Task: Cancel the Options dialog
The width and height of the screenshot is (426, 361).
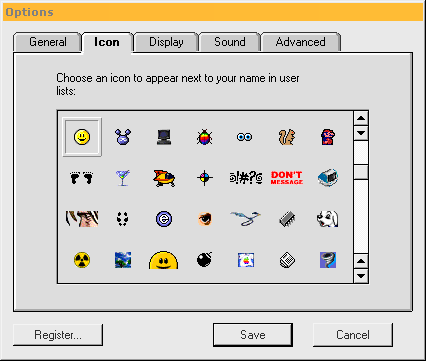Action: [x=353, y=335]
